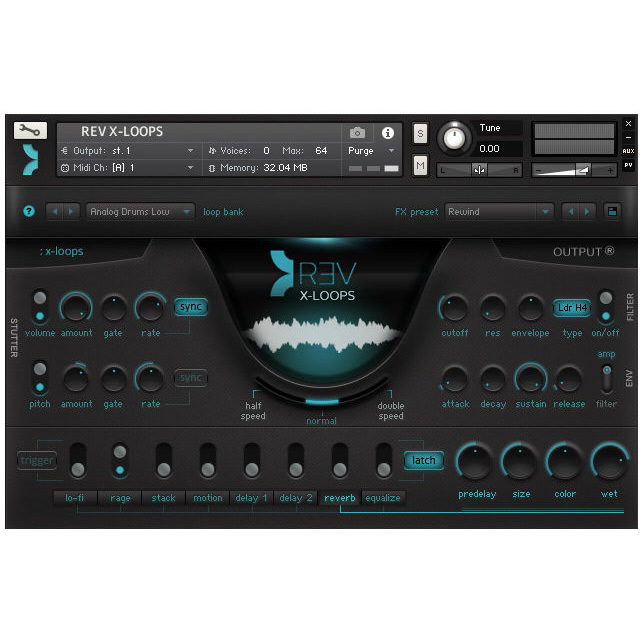Image resolution: width=643 pixels, height=643 pixels.
Task: Open the Rewind FX preset dropdown
Action: (499, 212)
